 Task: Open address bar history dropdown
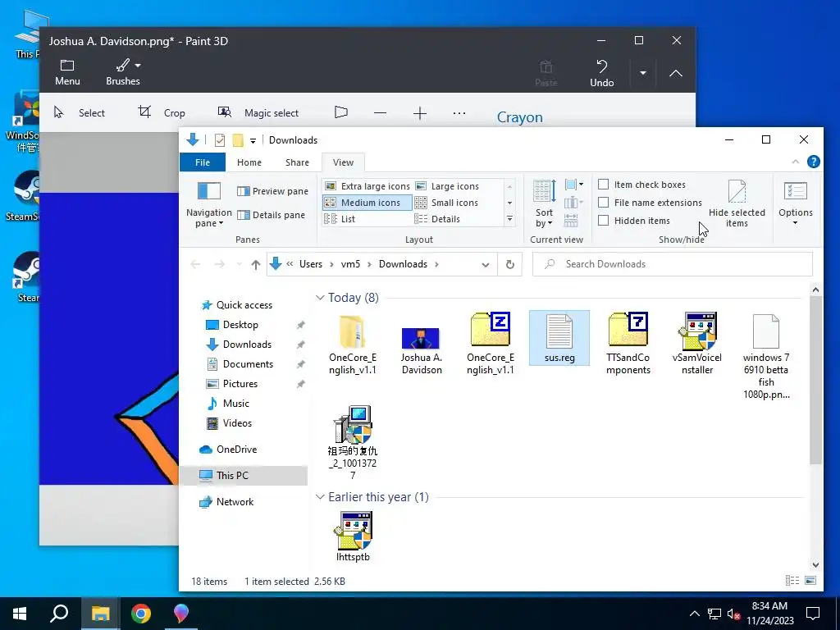486,265
